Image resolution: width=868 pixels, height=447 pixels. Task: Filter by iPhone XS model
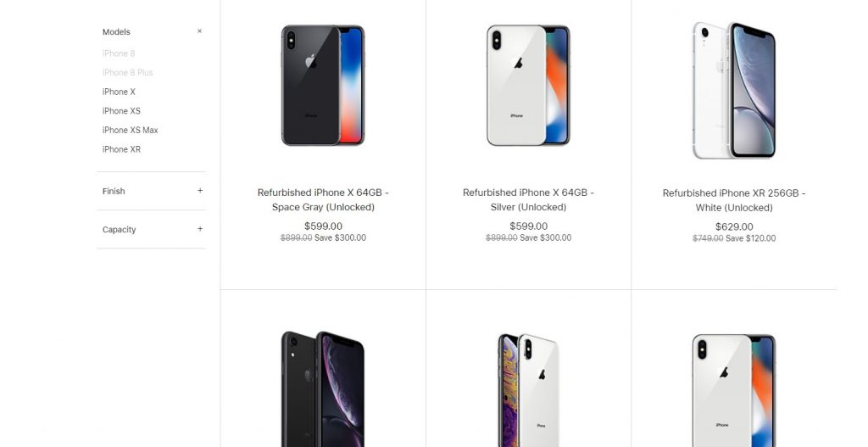pyautogui.click(x=121, y=111)
